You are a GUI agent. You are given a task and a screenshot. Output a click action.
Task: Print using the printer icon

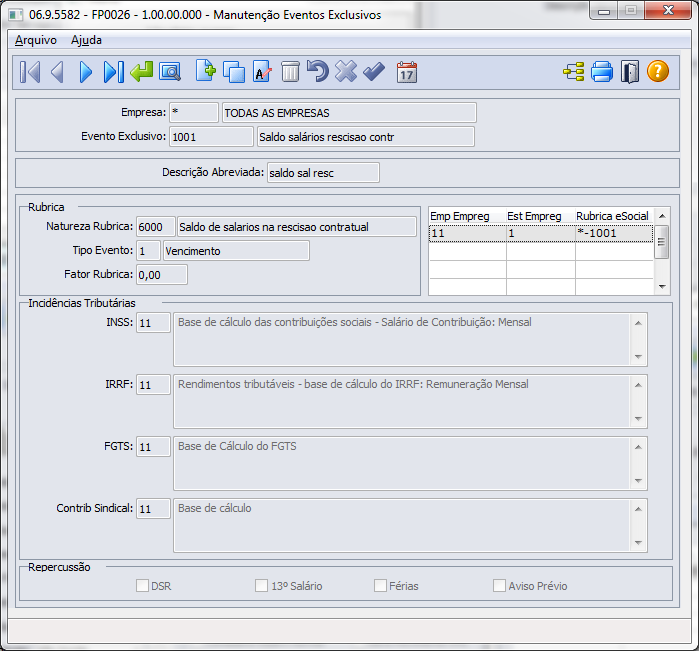click(602, 72)
